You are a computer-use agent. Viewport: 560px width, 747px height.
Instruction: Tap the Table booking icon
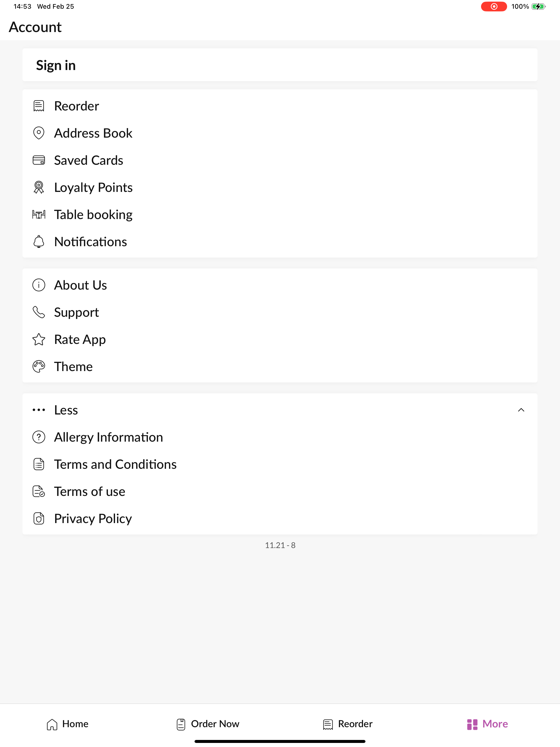(39, 214)
